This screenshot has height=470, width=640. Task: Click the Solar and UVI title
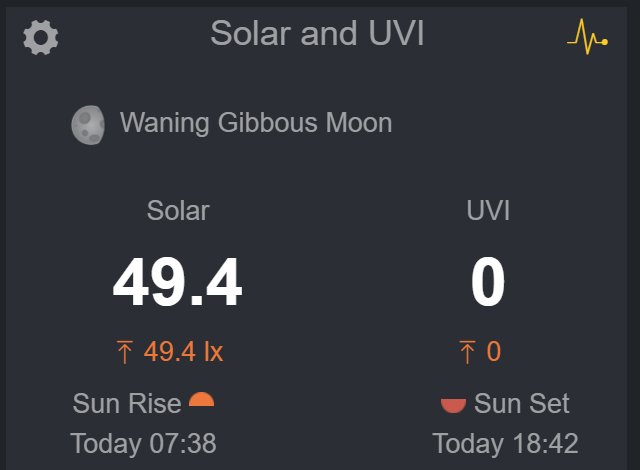(317, 34)
